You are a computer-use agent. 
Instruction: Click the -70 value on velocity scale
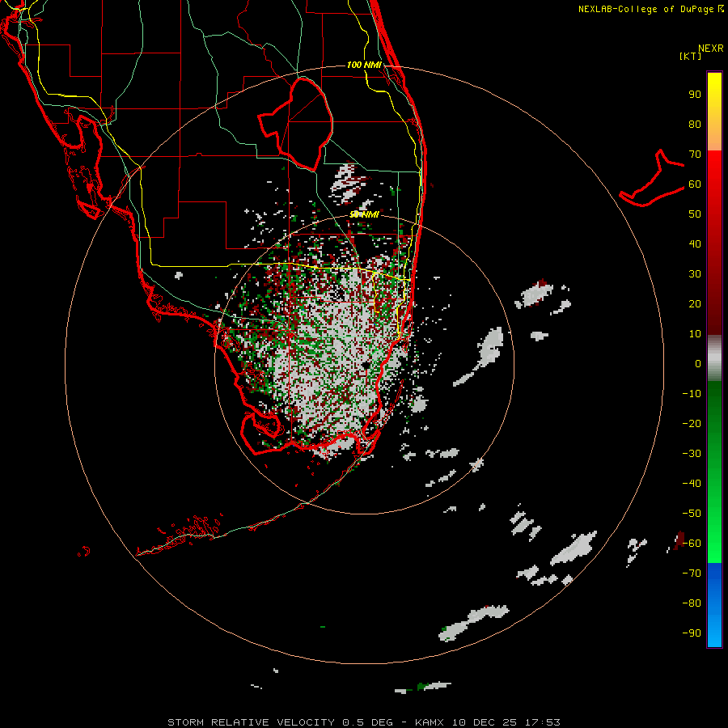(x=692, y=574)
